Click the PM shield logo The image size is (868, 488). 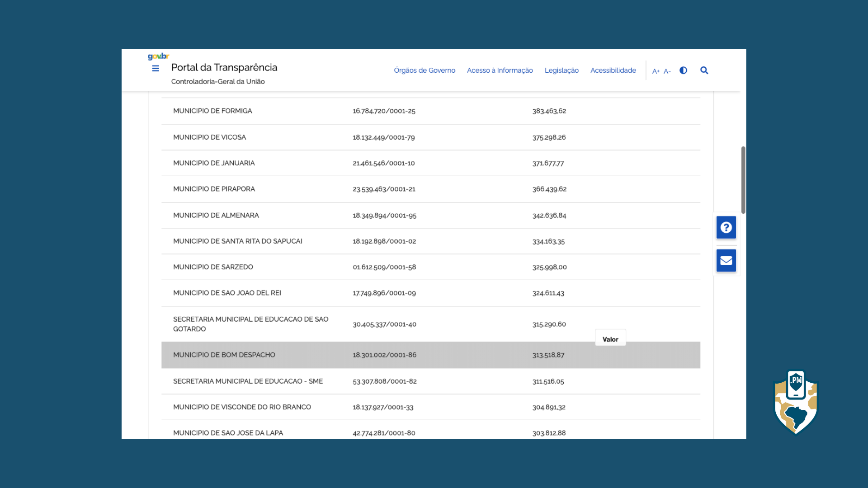[x=796, y=402]
